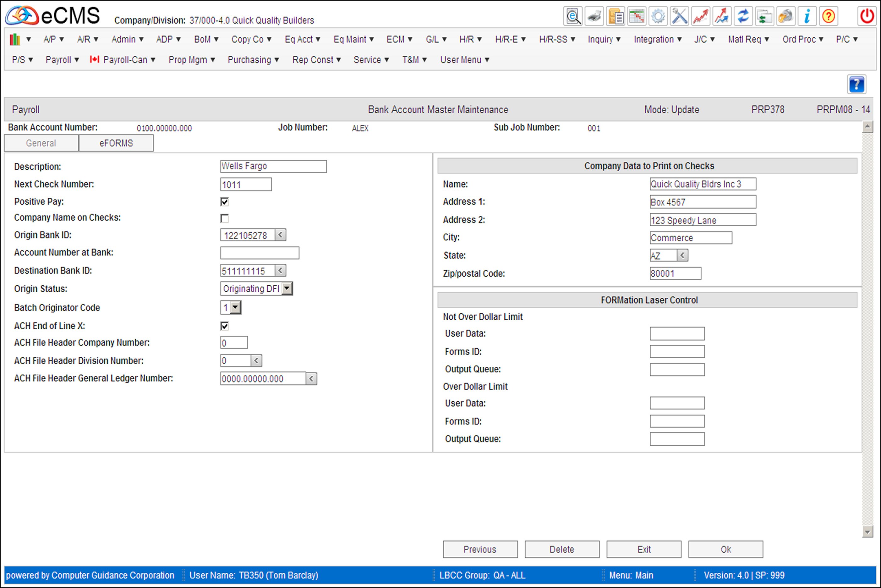
Task: Click the Ok button
Action: (x=726, y=549)
